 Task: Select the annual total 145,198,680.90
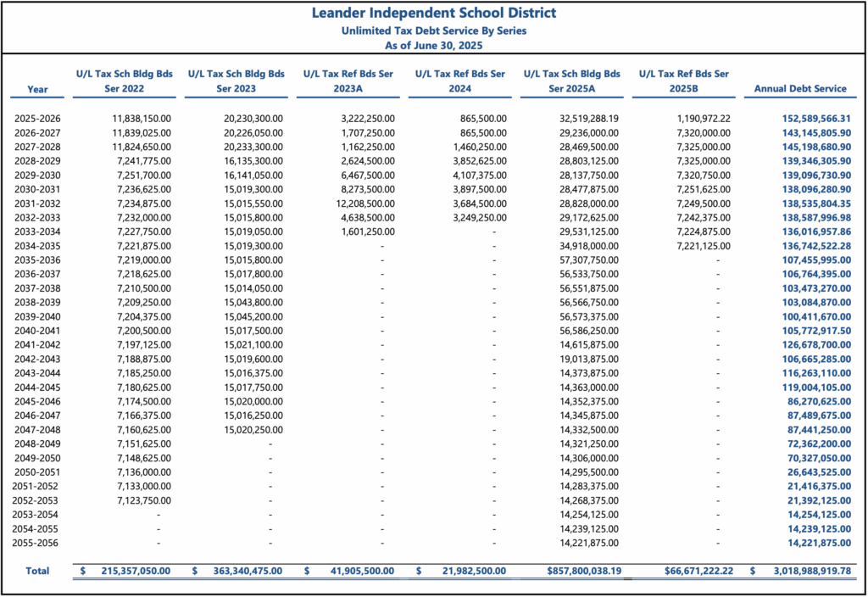(x=816, y=147)
